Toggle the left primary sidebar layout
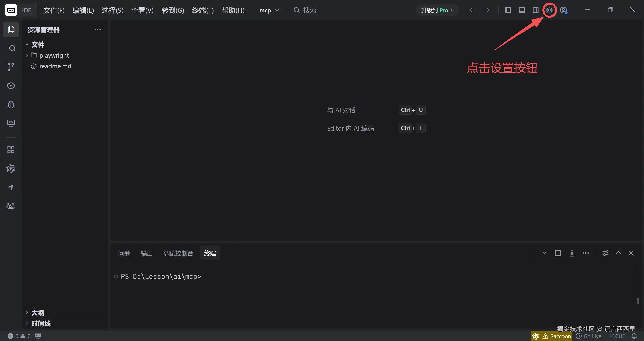The height and width of the screenshot is (341, 644). (x=508, y=10)
